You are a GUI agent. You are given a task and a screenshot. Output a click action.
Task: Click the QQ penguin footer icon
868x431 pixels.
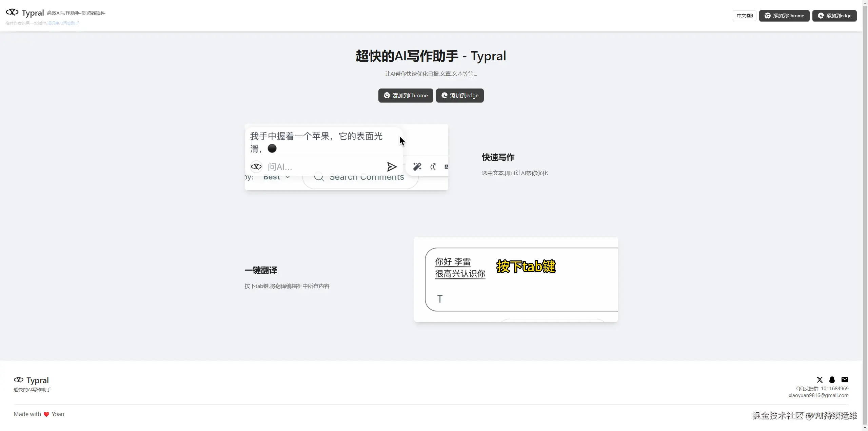pos(832,380)
